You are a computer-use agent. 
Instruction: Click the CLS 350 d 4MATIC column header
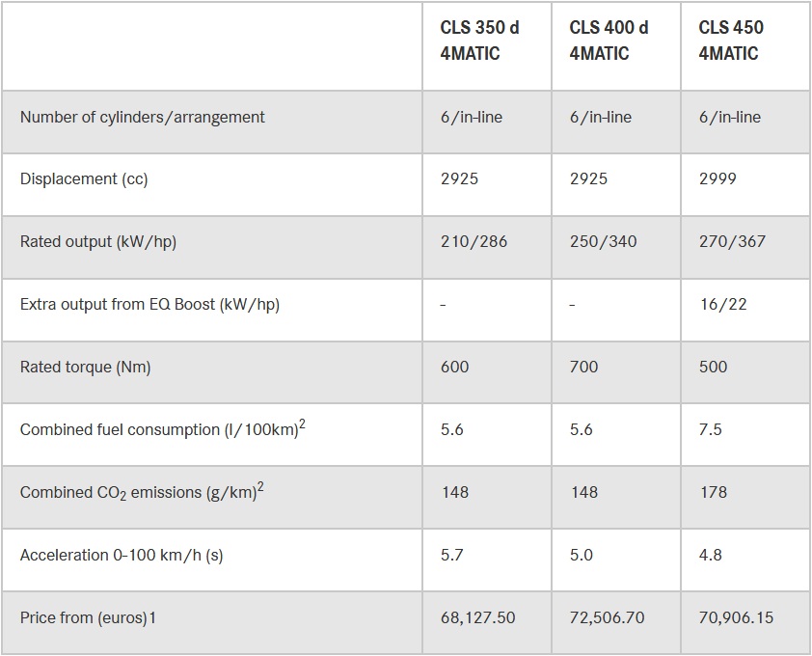[x=479, y=41]
